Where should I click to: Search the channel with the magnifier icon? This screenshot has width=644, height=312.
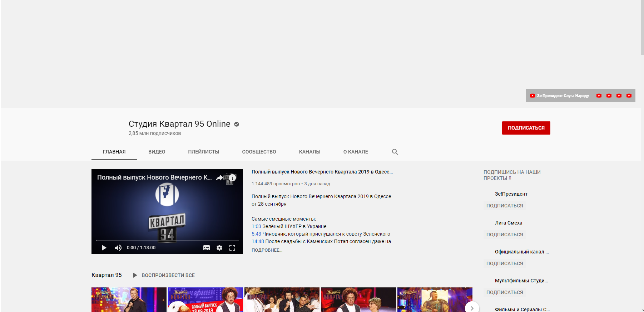[x=395, y=152]
